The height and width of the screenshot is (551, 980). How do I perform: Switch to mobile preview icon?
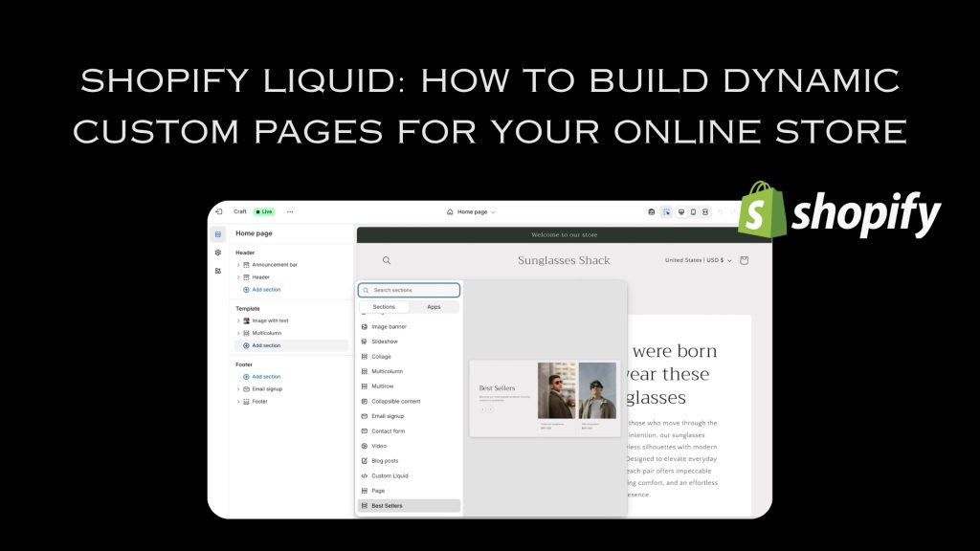pyautogui.click(x=693, y=211)
